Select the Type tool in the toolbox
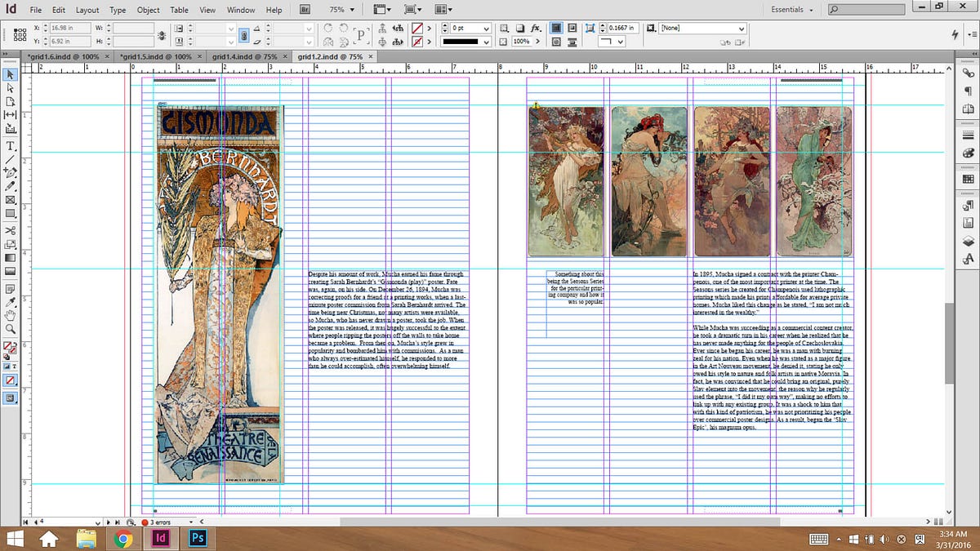 click(11, 144)
